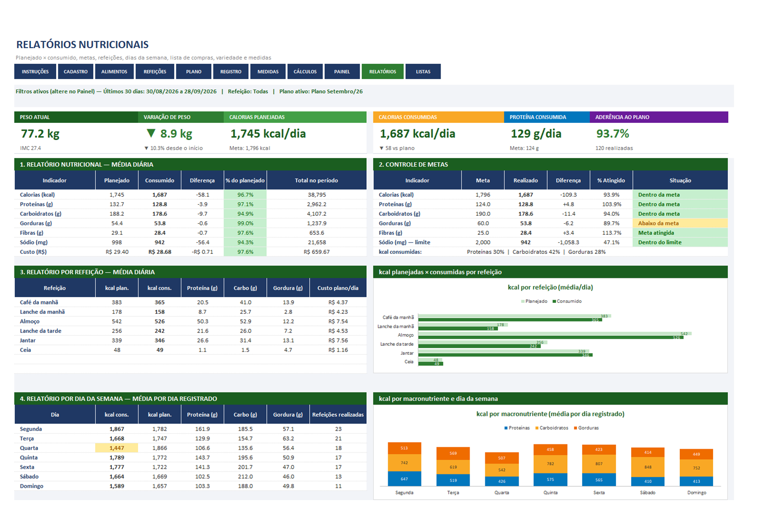Click the 'PESO ATUAL' card header
The image size is (774, 532).
point(76,117)
